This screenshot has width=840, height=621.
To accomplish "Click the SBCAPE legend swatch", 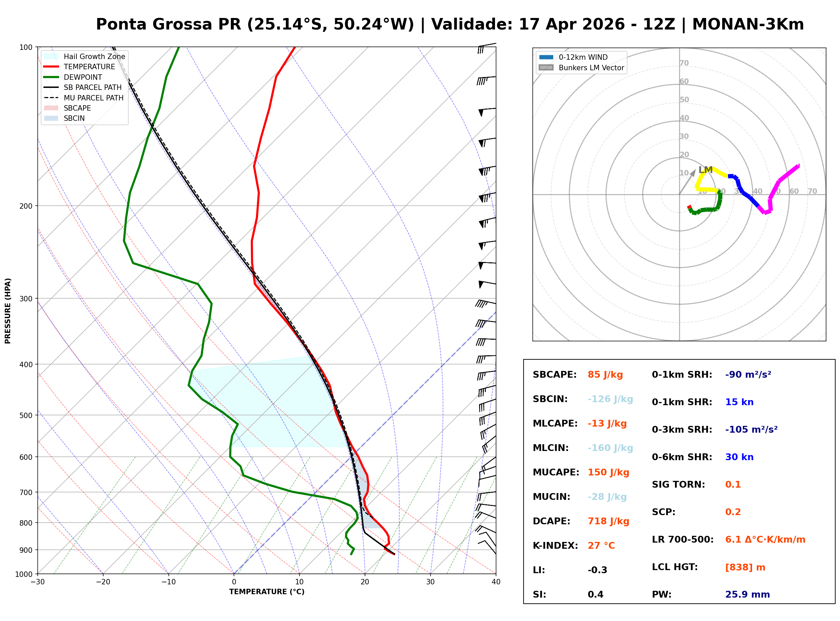I will click(51, 108).
